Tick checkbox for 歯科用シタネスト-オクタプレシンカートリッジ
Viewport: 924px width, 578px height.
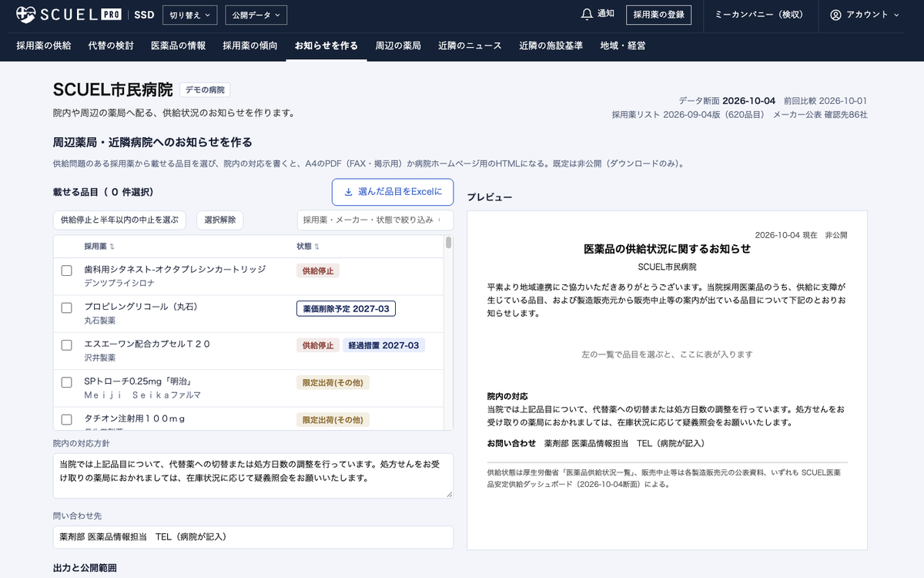point(67,271)
